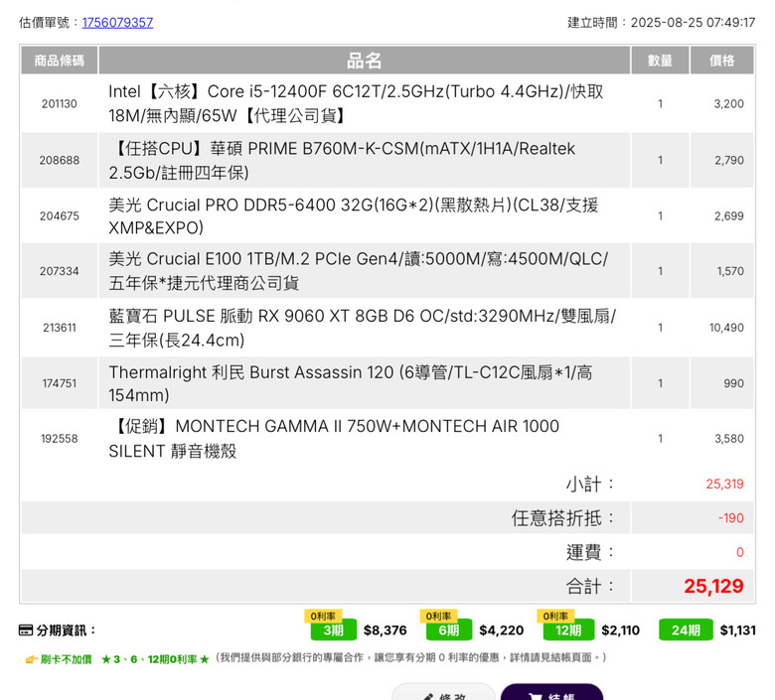775x700 pixels.
Task: Click product code 192558
Action: tap(60, 439)
